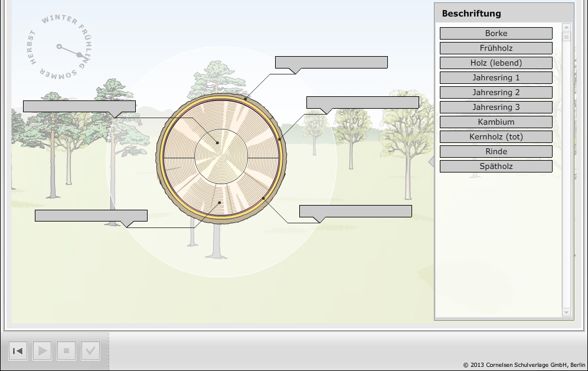Click the skip-to-start playback button
Screen dimensions: 588x371
point(18,351)
